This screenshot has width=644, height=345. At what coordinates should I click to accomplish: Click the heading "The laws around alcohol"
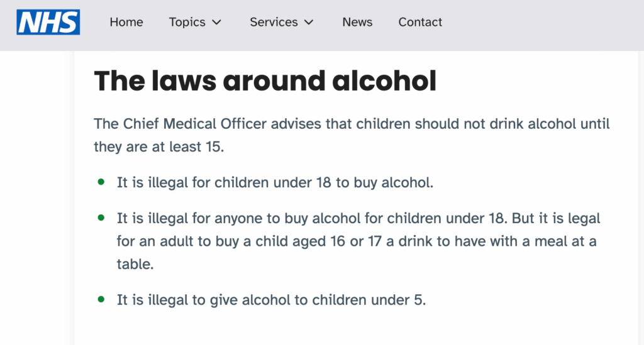[265, 81]
